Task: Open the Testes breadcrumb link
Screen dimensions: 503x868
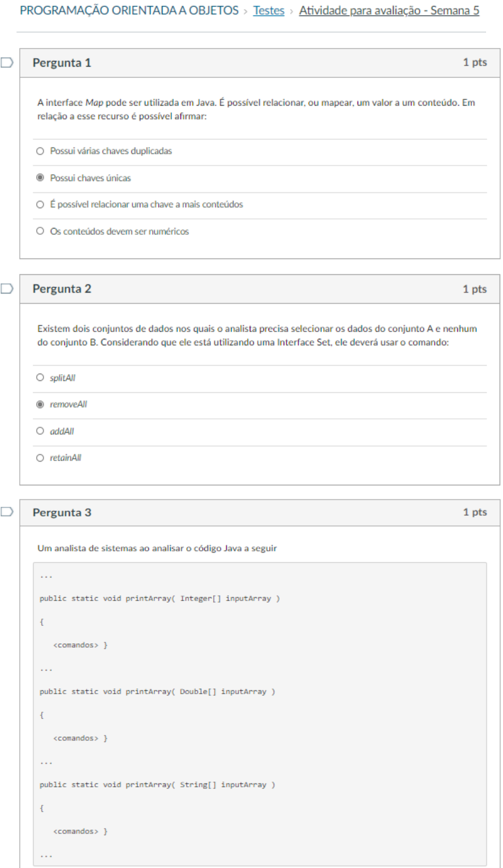Action: click(268, 11)
